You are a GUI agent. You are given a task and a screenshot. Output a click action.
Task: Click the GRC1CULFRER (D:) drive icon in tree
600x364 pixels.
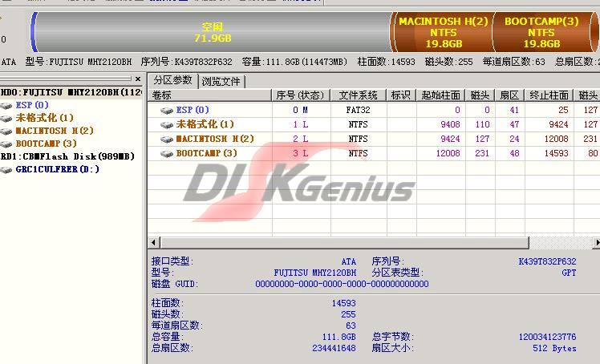click(x=6, y=170)
